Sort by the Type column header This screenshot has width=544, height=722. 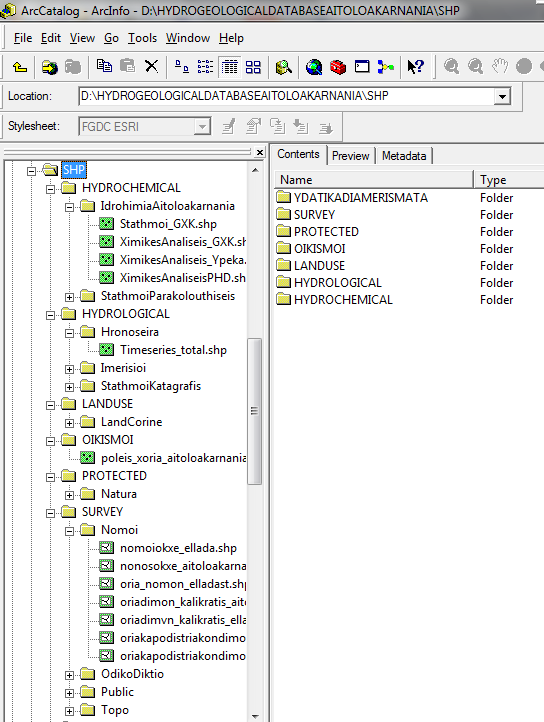click(x=509, y=180)
